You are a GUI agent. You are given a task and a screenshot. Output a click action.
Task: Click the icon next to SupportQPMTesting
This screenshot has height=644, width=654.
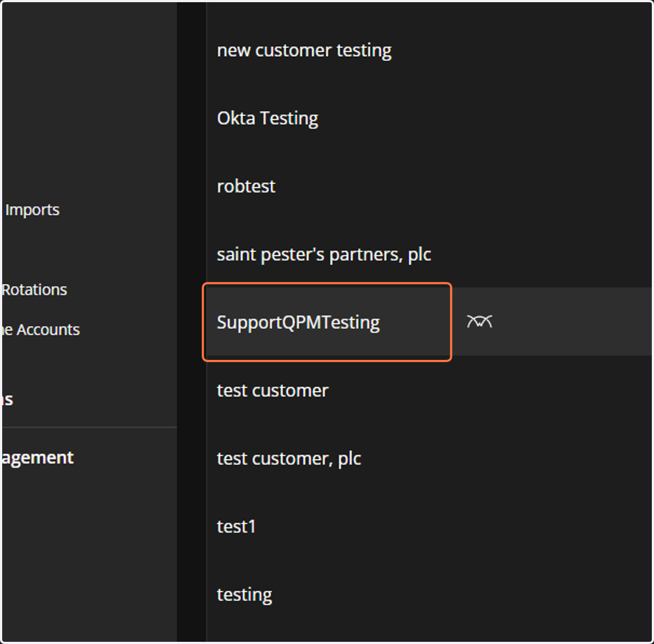coord(479,322)
